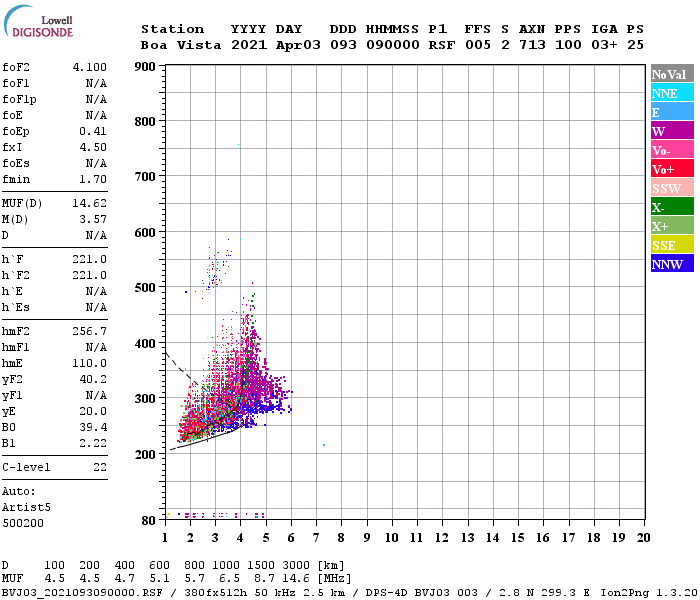The image size is (700, 600).
Task: Click the C-level value 22
Action: pos(100,467)
